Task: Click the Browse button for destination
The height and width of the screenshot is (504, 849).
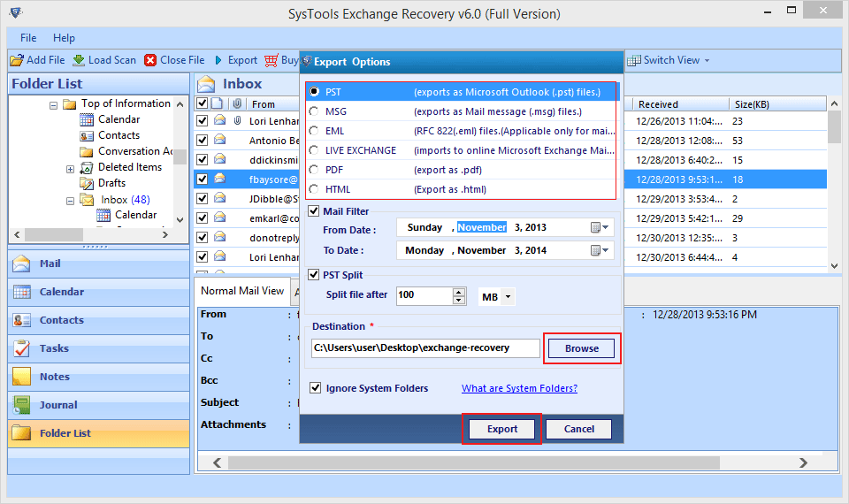Action: [x=581, y=348]
